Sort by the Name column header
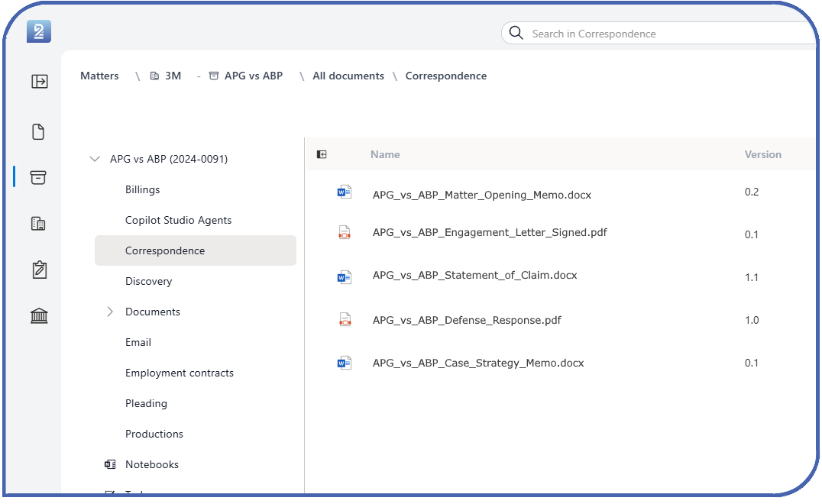This screenshot has width=822, height=504. (x=385, y=154)
